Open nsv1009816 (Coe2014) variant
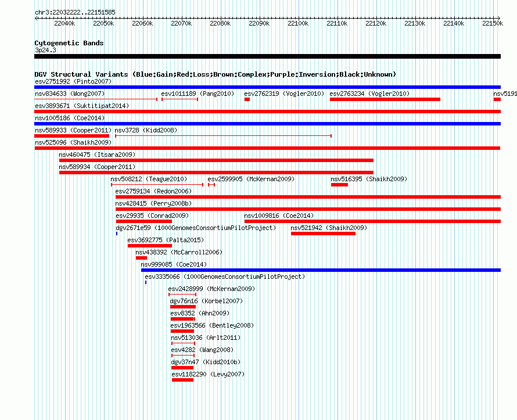This screenshot has width=517, height=420. (x=279, y=216)
